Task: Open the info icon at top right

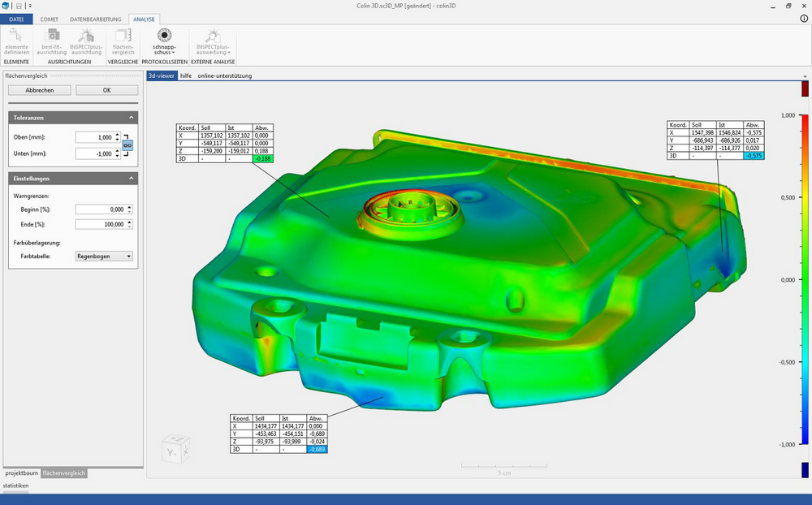Action: 804,19
